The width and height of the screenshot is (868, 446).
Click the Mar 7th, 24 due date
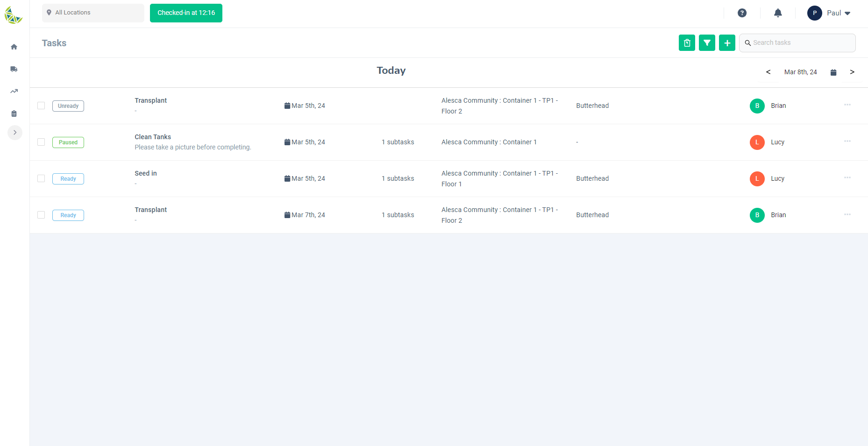(x=308, y=215)
